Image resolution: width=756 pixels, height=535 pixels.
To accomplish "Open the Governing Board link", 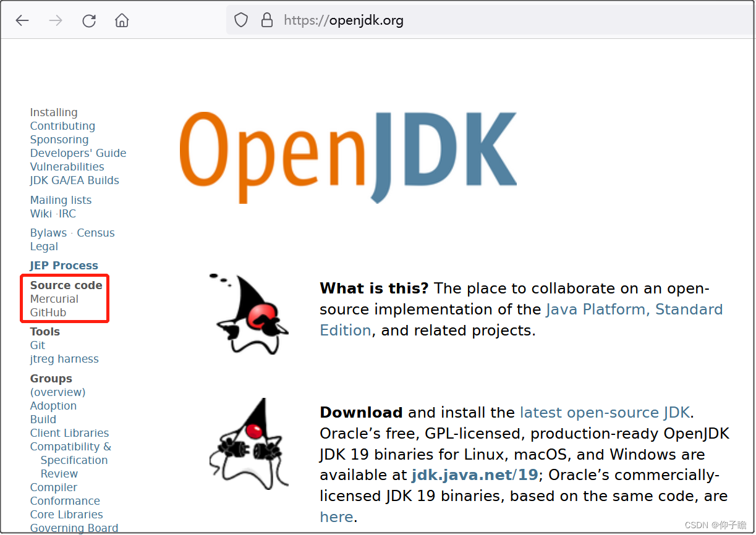I will 74,528.
